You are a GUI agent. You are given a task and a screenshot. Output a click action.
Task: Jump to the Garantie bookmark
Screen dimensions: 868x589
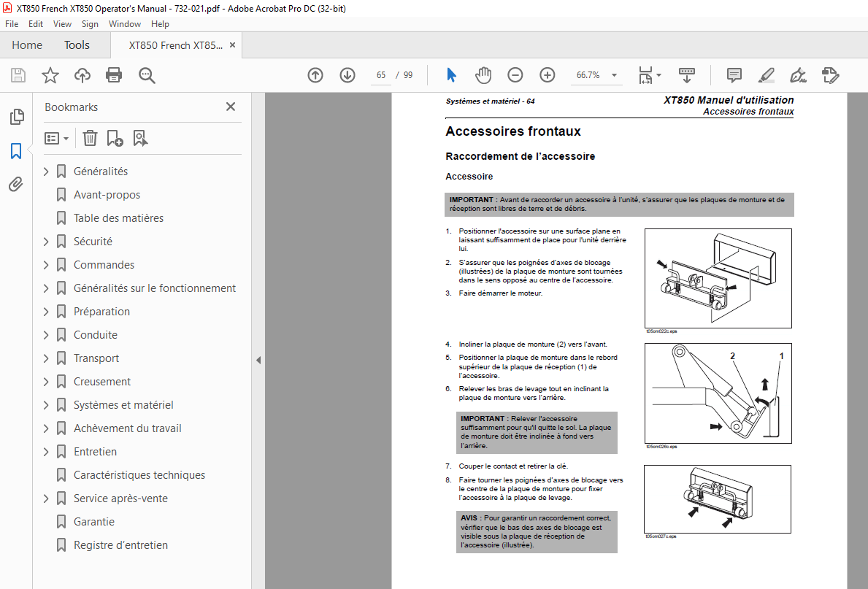tap(94, 522)
